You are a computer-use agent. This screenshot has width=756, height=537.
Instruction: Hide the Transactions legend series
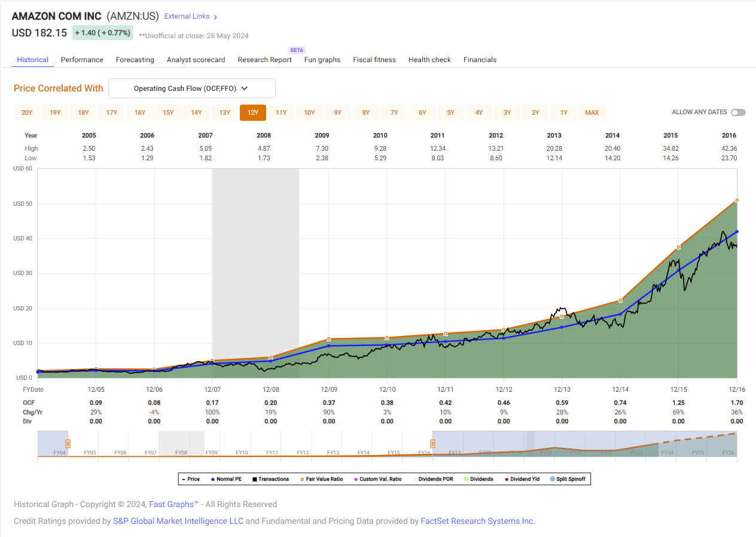point(270,479)
